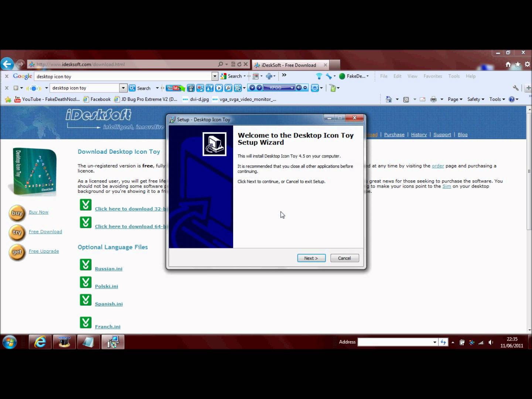
Task: Click the round 'get' badge icon
Action: click(17, 252)
